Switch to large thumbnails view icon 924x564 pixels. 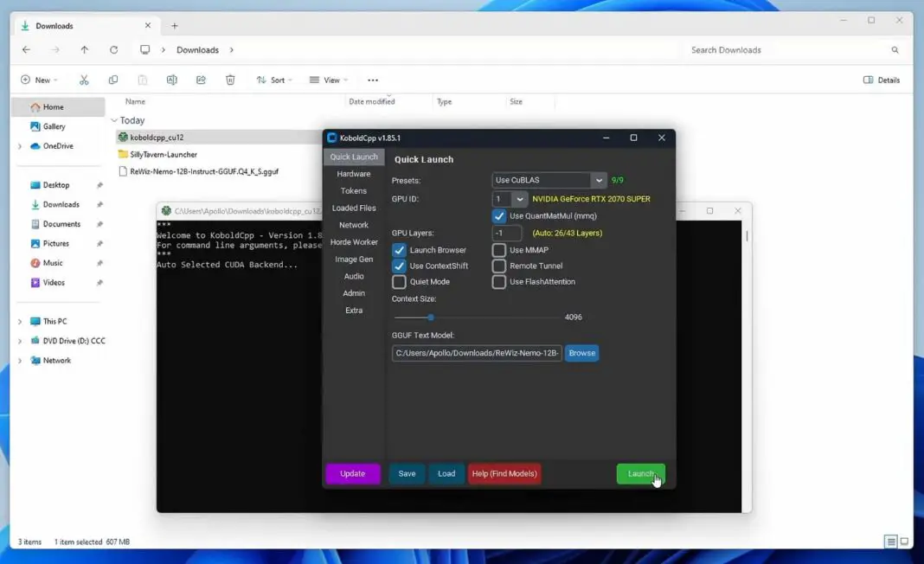tap(905, 542)
